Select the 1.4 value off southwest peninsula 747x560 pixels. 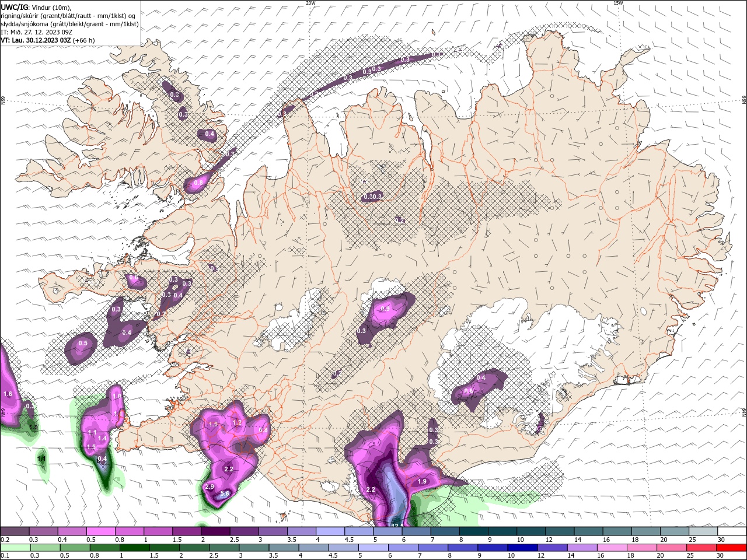click(x=102, y=438)
